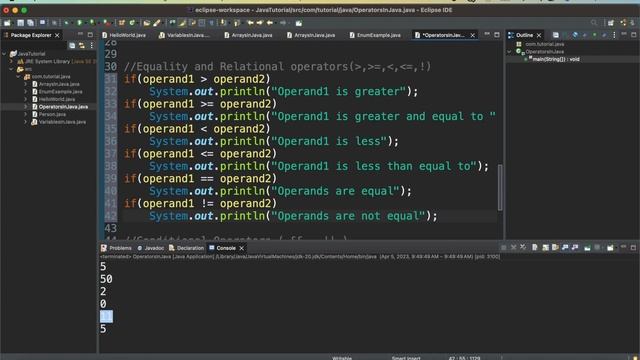This screenshot has width=640, height=360.
Task: Expand the Person.java tree node
Action: pyautogui.click(x=26, y=114)
